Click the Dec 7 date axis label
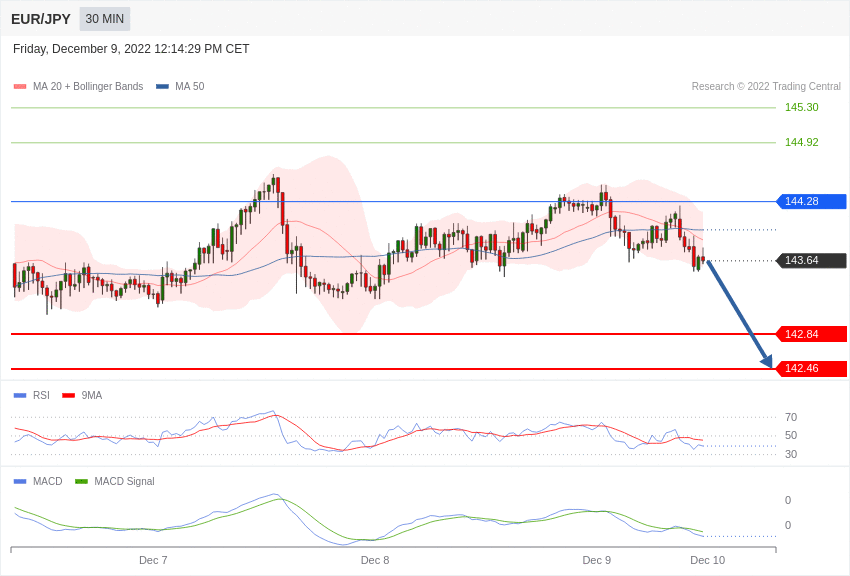This screenshot has width=850, height=576. 153,560
